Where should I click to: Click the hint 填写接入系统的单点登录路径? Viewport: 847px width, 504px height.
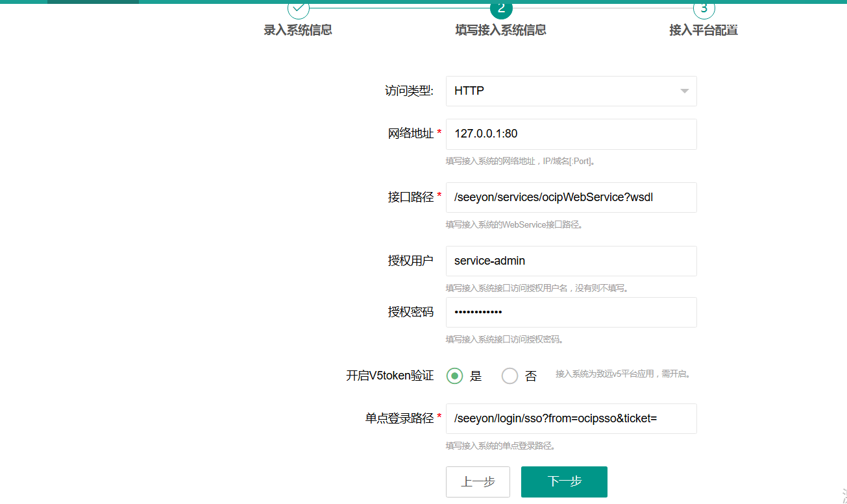click(500, 446)
